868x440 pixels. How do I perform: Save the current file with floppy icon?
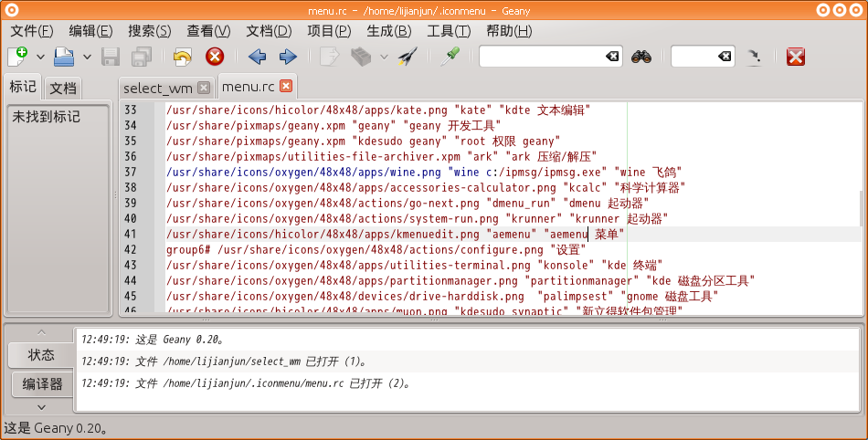point(111,57)
